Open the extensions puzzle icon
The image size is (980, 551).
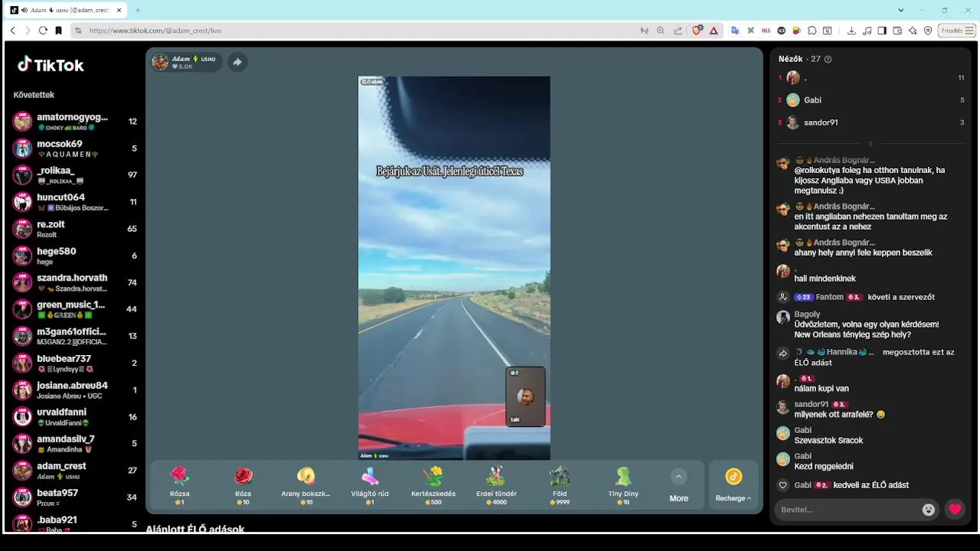812,31
